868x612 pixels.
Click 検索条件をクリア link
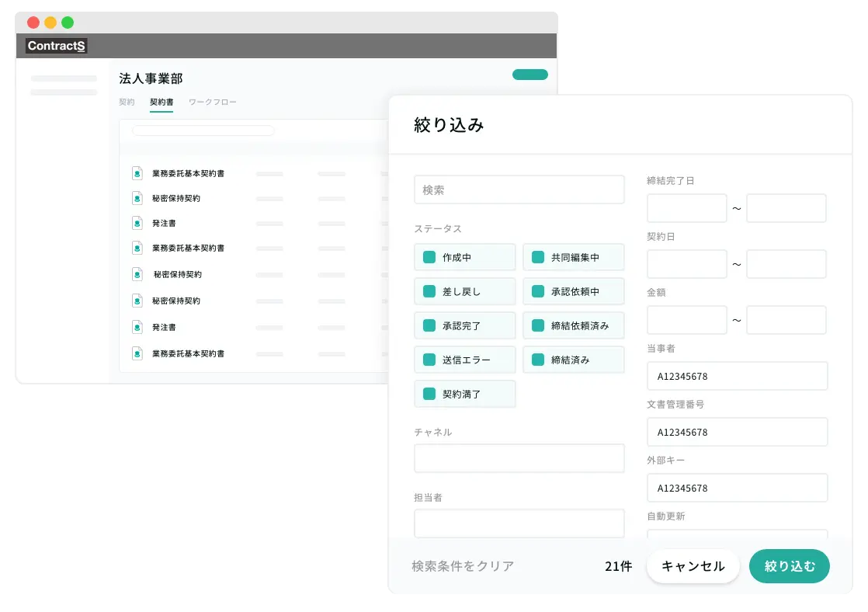pos(463,566)
